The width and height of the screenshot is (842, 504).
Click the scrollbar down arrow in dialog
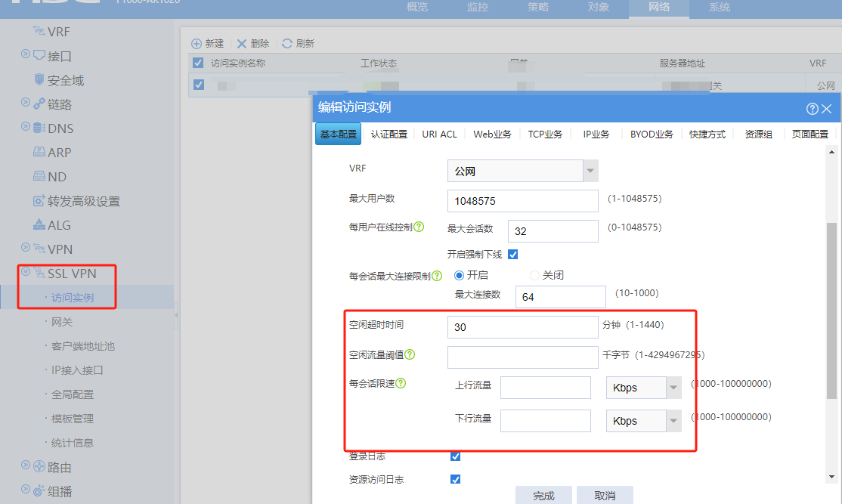tap(832, 477)
